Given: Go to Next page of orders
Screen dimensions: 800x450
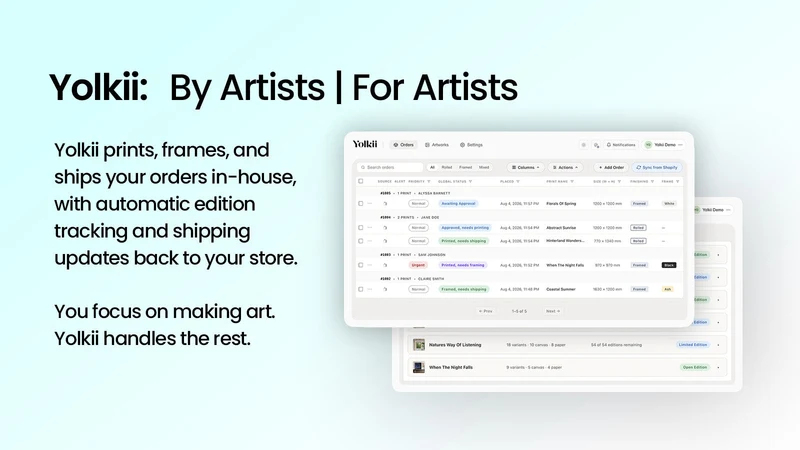Looking at the screenshot, I should coord(553,311).
